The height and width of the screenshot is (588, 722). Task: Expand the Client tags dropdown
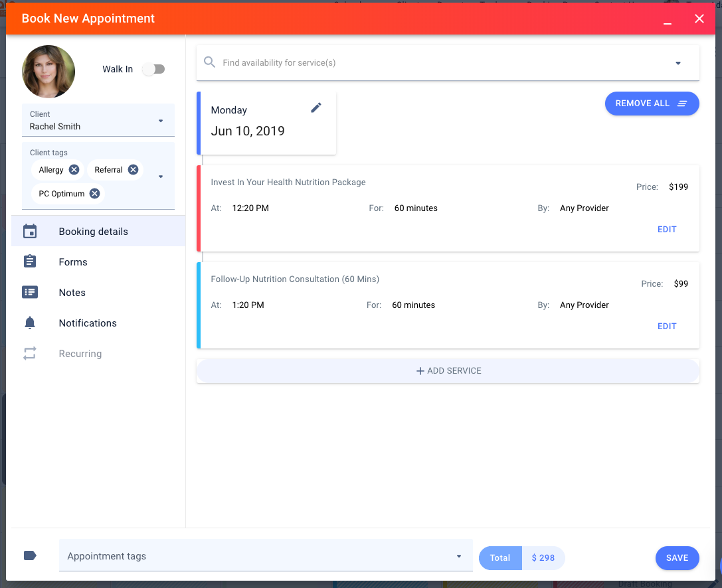(x=161, y=177)
